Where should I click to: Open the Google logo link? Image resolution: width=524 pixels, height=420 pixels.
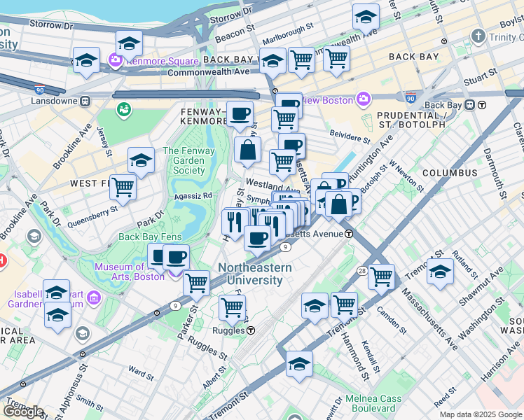tap(23, 412)
